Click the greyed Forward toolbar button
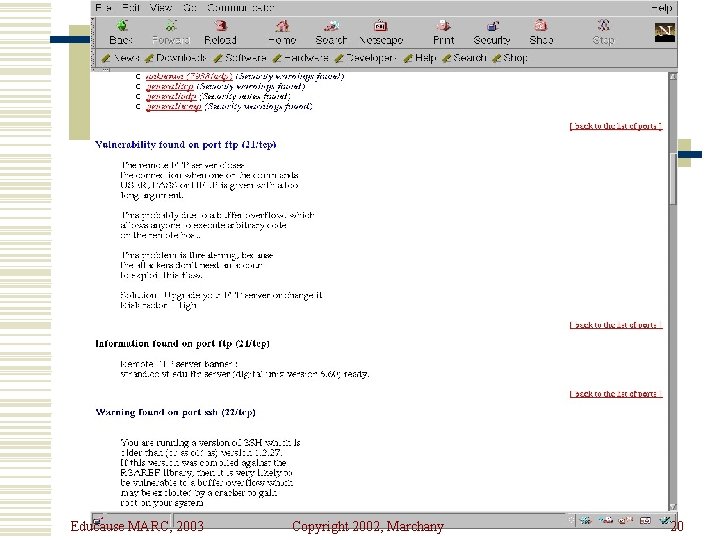The image size is (720, 540). [x=170, y=32]
